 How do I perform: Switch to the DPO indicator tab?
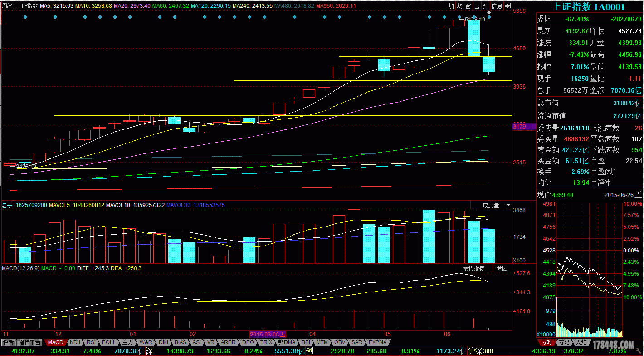tap(248, 342)
